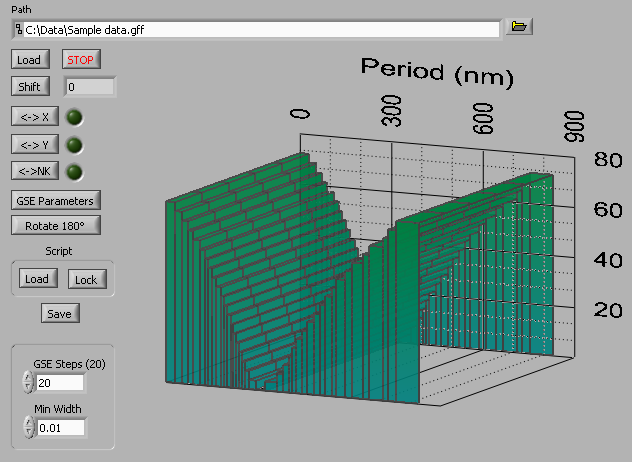Toggle the <->NK swap button

coord(34,172)
